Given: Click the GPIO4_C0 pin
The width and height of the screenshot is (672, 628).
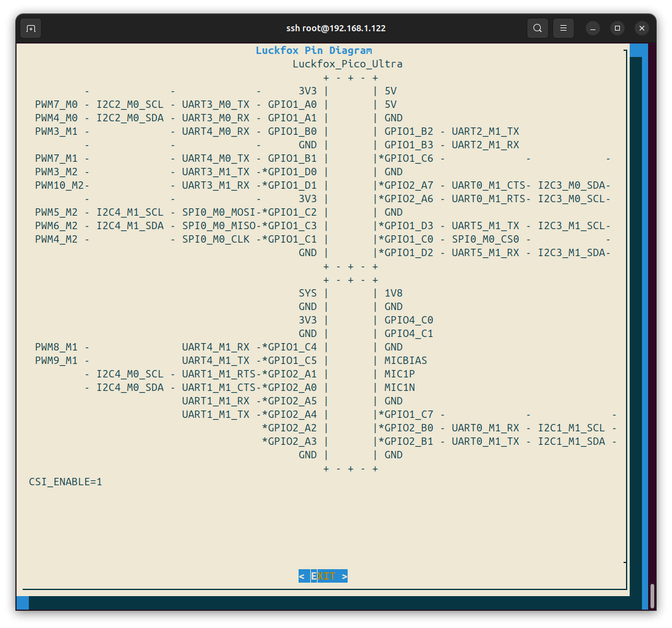Looking at the screenshot, I should (409, 320).
